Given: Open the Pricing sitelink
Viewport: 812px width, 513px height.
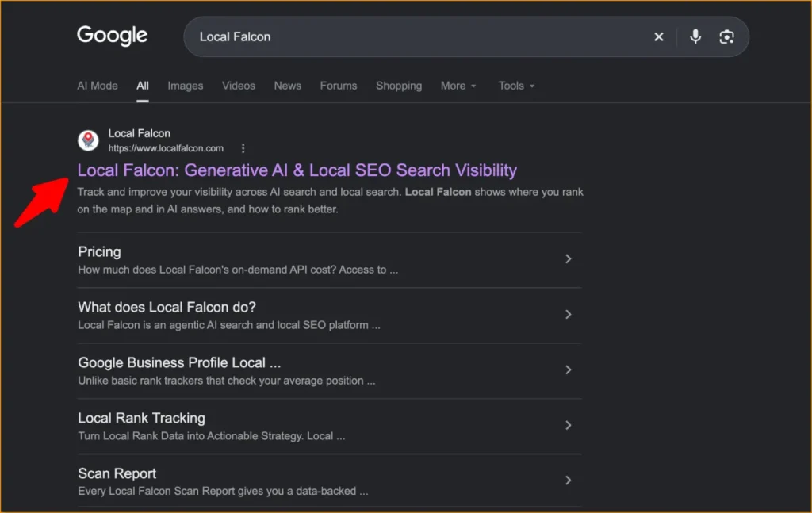Looking at the screenshot, I should click(99, 252).
